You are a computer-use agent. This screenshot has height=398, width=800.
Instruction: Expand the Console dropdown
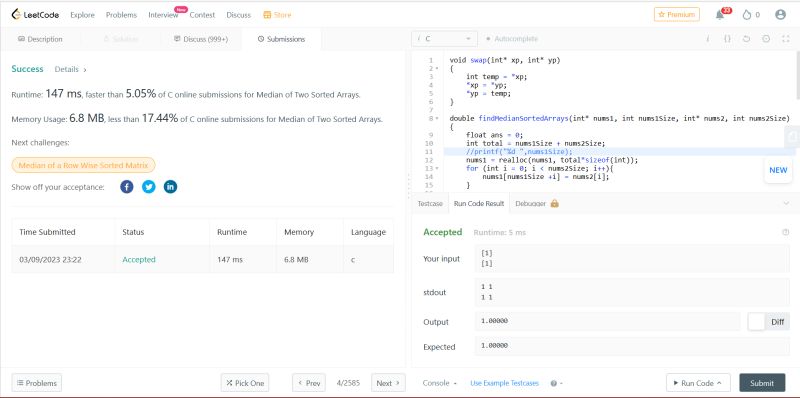pyautogui.click(x=439, y=383)
